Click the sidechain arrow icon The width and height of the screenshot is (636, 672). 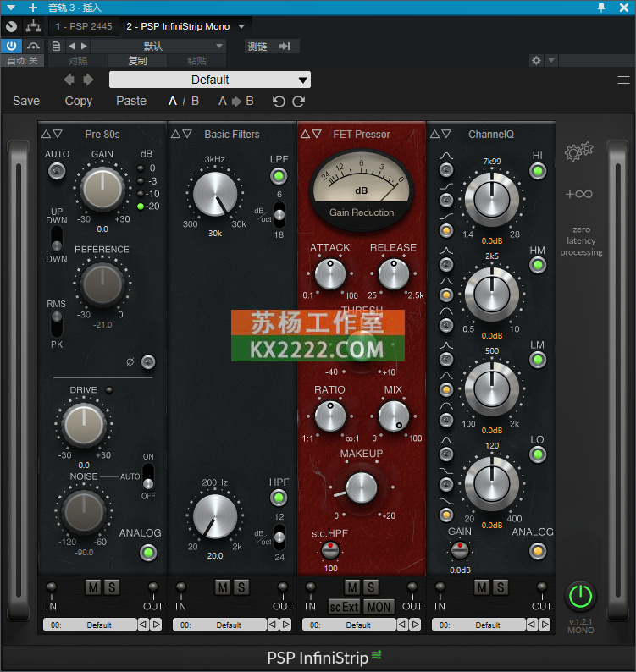coord(285,46)
